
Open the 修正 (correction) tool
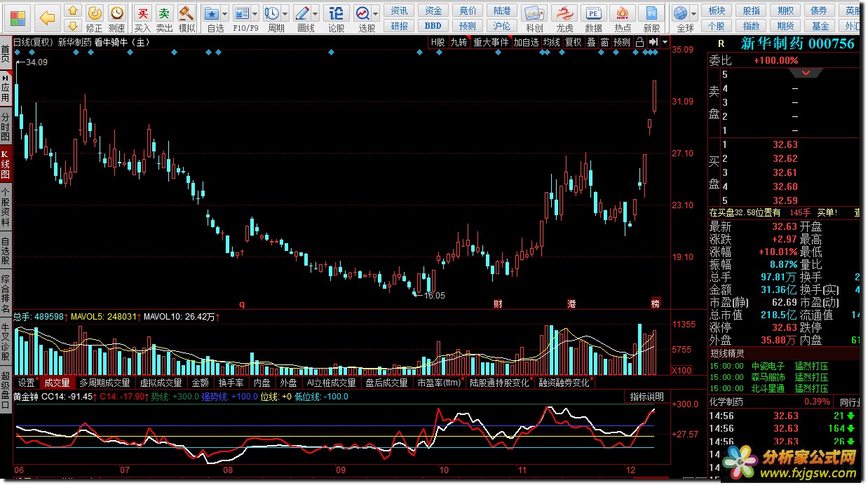[x=95, y=18]
